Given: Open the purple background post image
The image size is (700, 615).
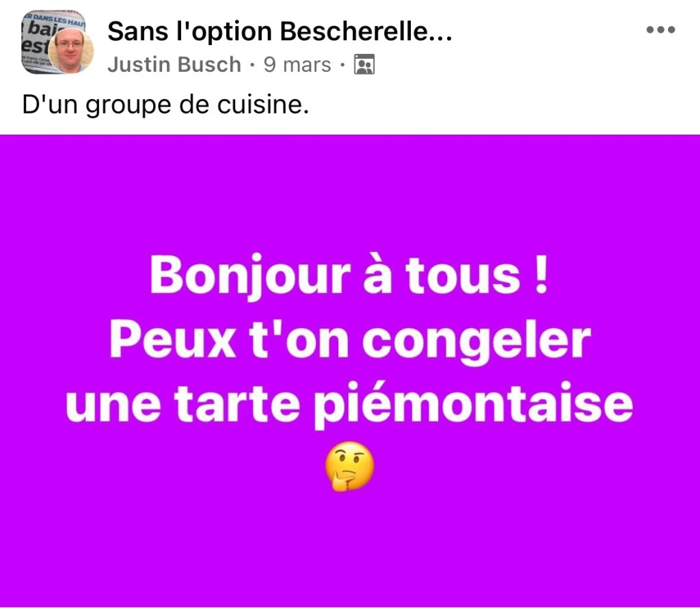Looking at the screenshot, I should click(x=350, y=371).
